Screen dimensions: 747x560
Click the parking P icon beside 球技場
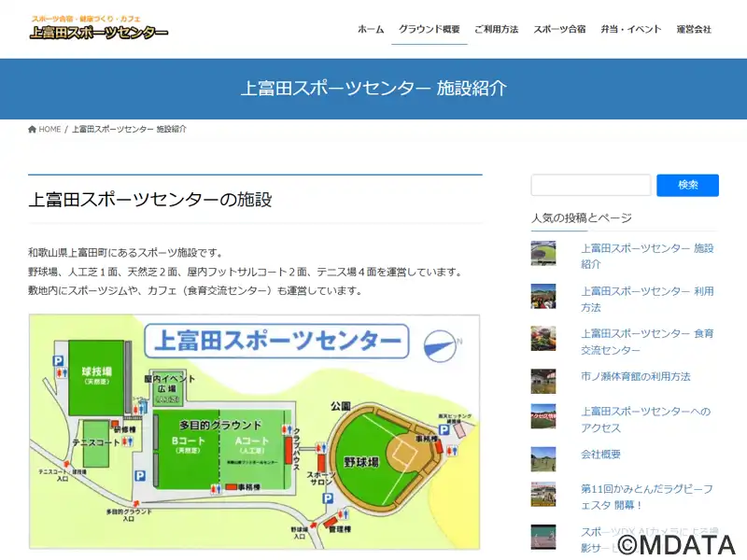[x=58, y=361]
